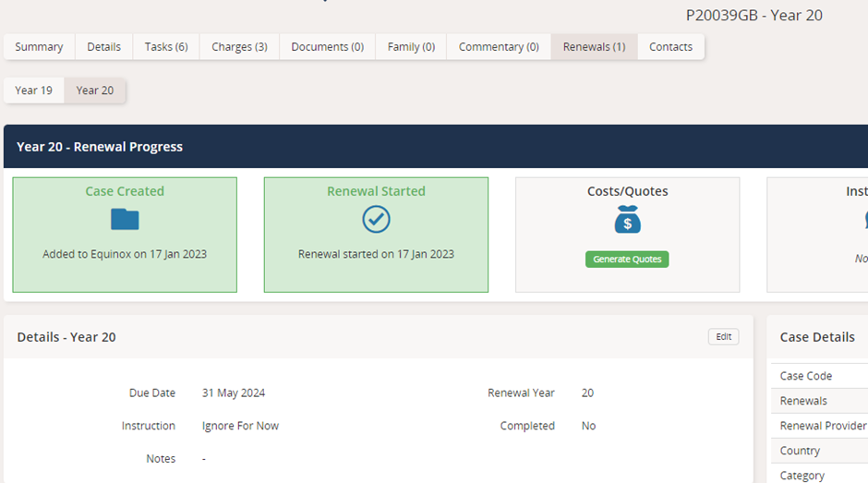
Task: Select the Year 20 sub-tab
Action: pos(95,91)
